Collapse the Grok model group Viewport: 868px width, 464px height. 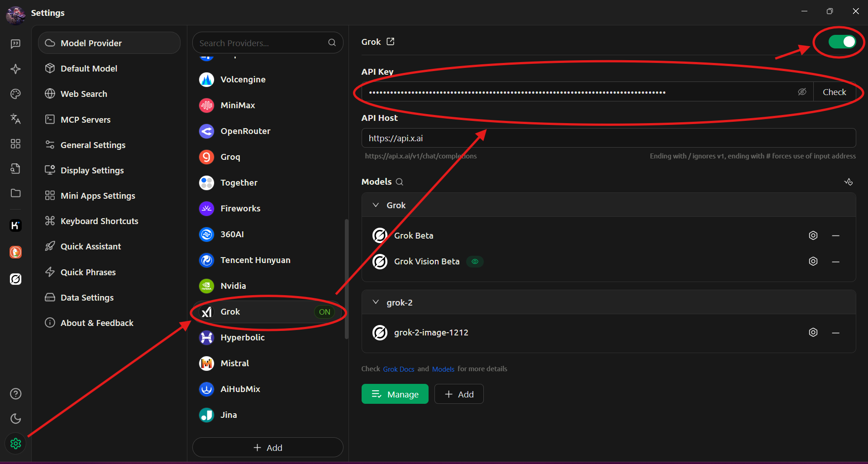coord(376,205)
